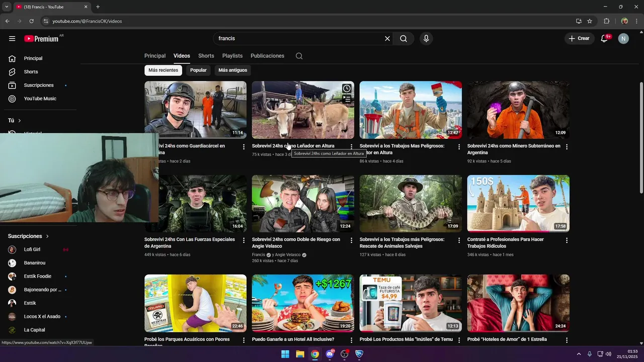
Task: Select the Más recientes filter chip
Action: pos(163,70)
